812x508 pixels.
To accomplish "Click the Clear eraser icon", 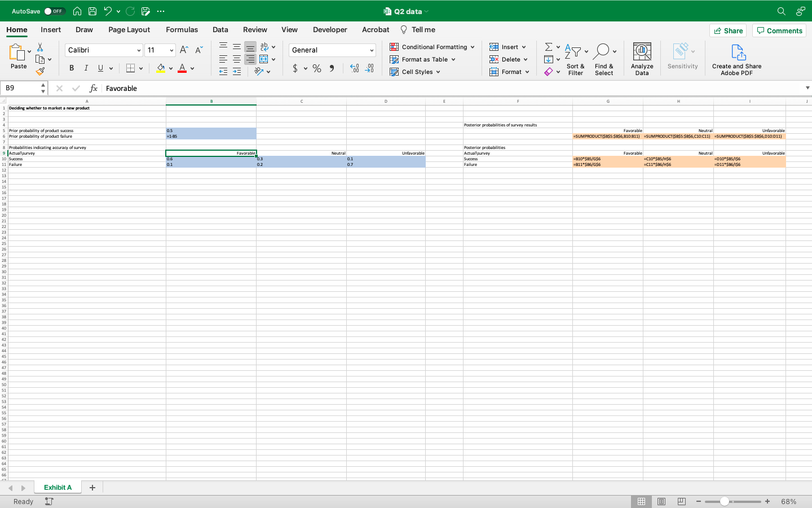I will tap(548, 72).
